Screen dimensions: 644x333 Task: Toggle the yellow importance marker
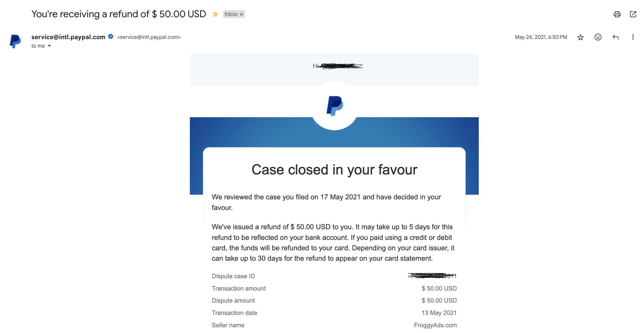[x=216, y=14]
